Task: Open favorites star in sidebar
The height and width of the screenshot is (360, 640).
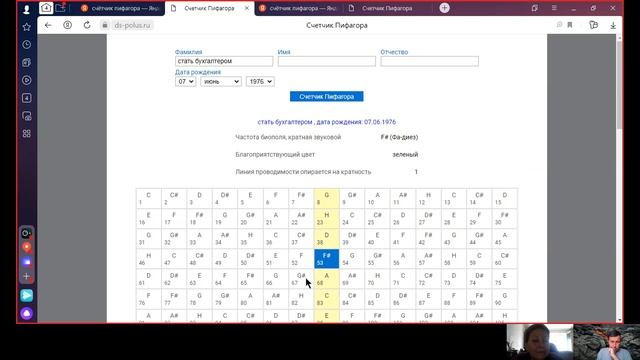Action: coord(27,27)
